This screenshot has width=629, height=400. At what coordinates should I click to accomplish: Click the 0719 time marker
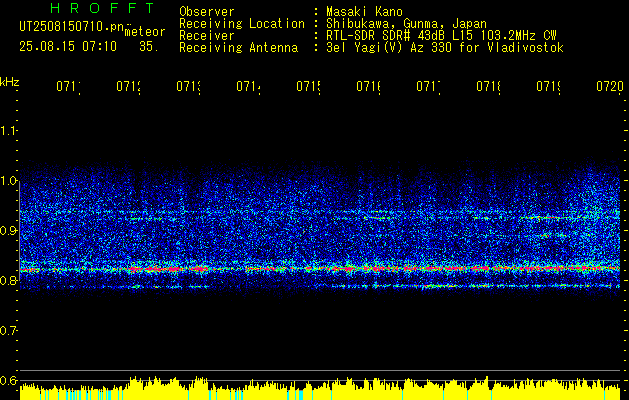[548, 87]
